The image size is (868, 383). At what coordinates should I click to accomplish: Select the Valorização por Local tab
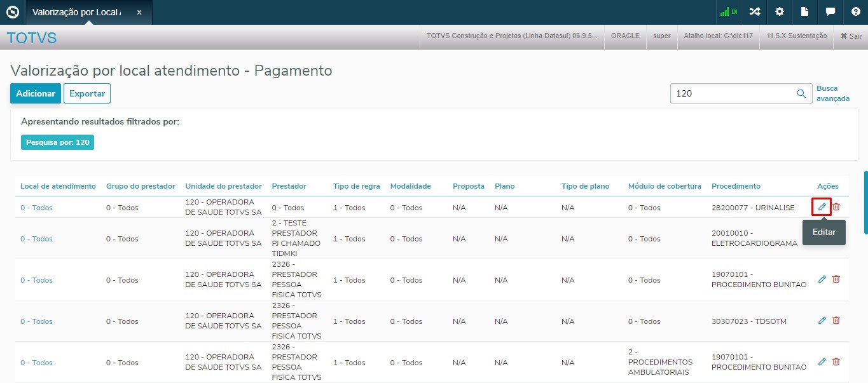(88, 12)
